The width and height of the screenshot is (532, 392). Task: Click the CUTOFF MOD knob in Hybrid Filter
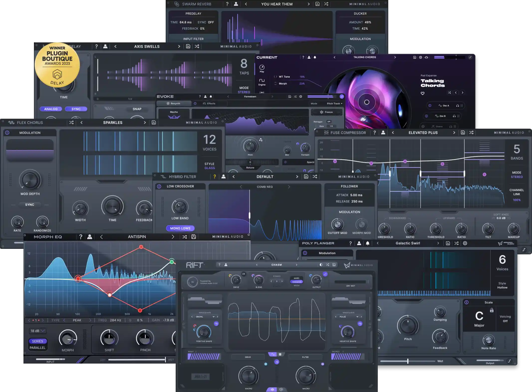pyautogui.click(x=337, y=224)
